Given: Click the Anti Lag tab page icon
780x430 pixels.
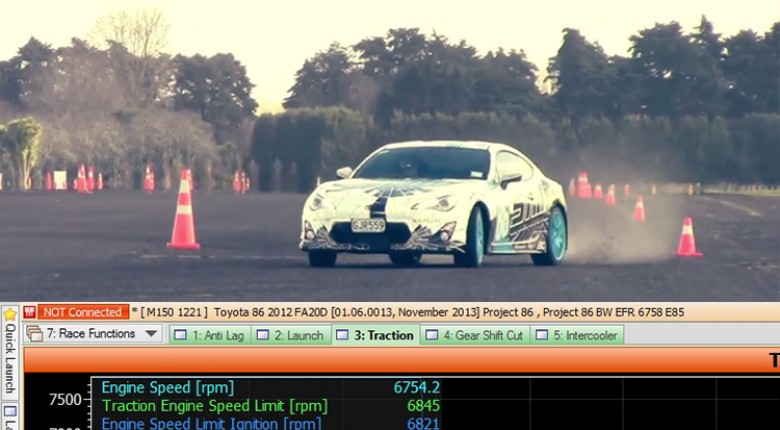Looking at the screenshot, I should tap(180, 335).
